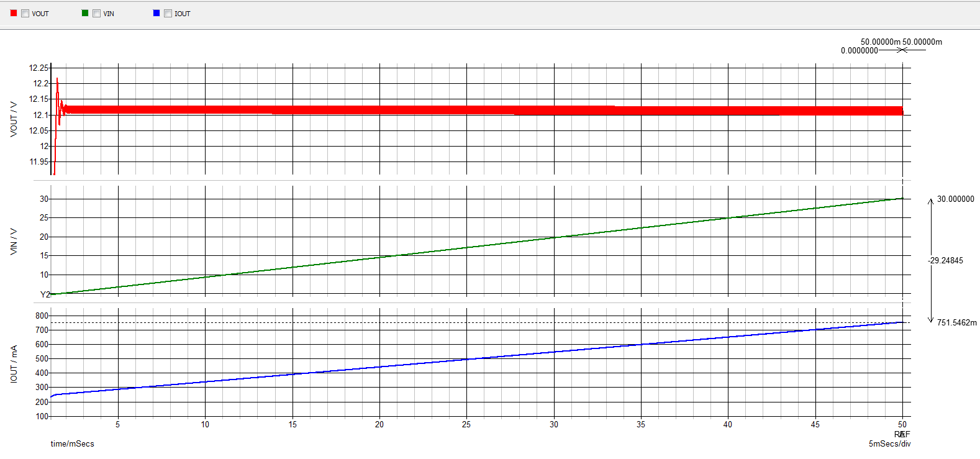This screenshot has height=459, width=980.
Task: Toggle the VOUT curve checkbox
Action: click(25, 13)
